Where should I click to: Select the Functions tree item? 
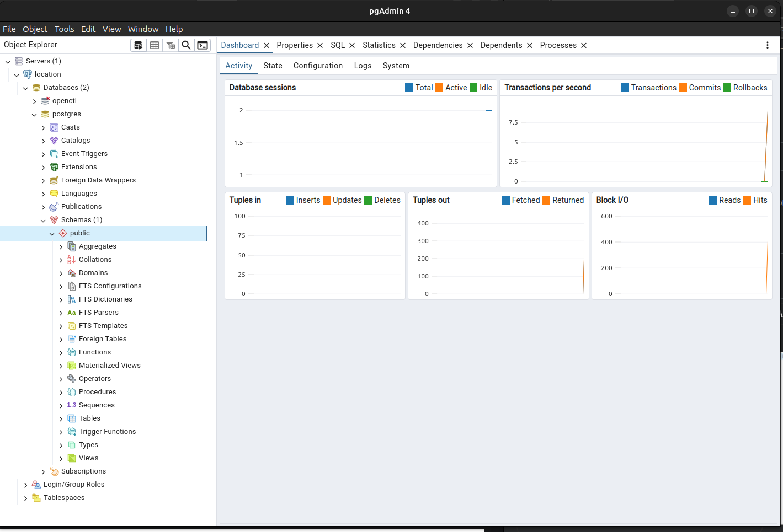94,352
